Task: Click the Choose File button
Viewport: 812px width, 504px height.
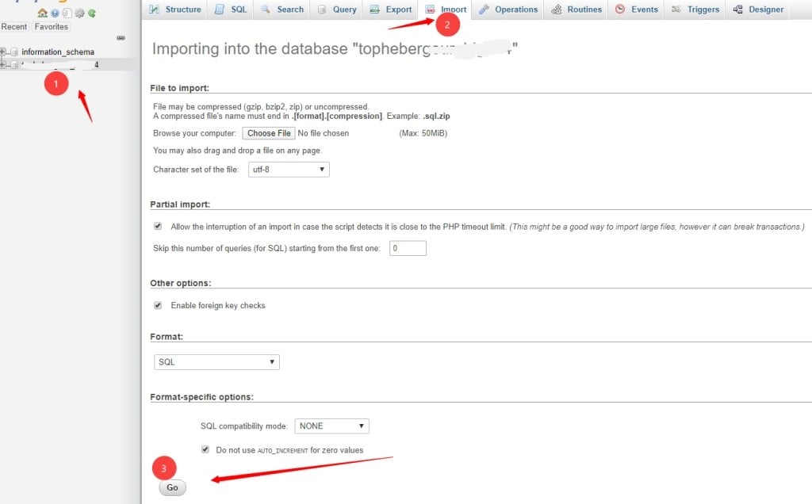Action: coord(269,133)
